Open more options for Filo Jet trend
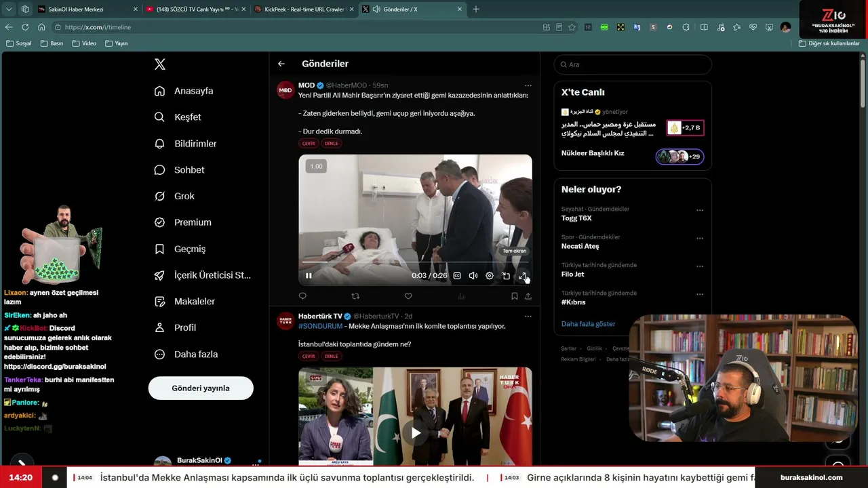868x488 pixels. 700,266
